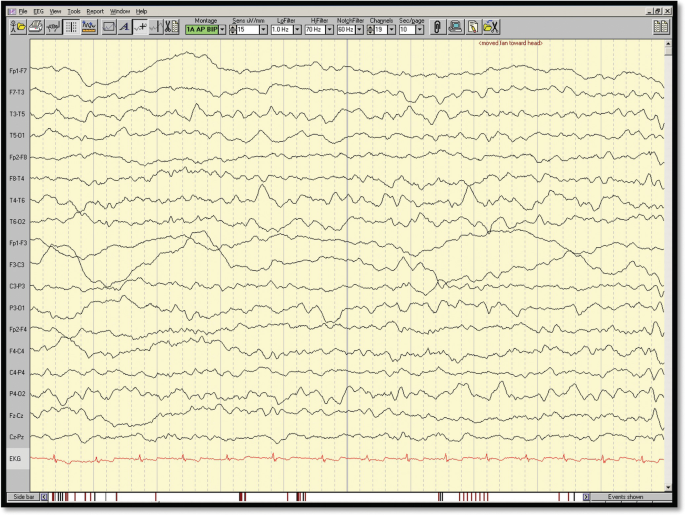This screenshot has height=515, width=685.
Task: Click the text annotation 'A' icon
Action: click(125, 27)
